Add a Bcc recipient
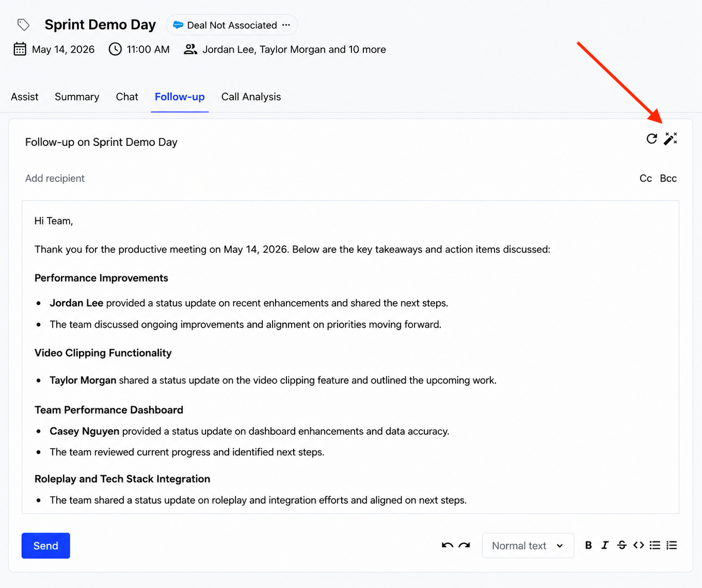The height and width of the screenshot is (588, 702). (668, 178)
